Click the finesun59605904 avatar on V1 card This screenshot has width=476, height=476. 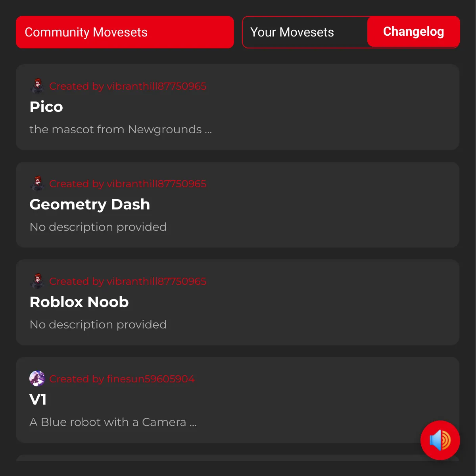click(37, 378)
